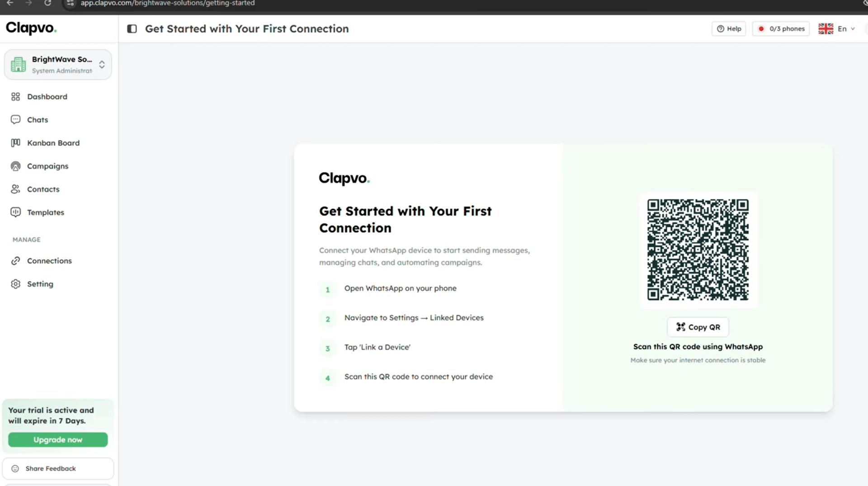Click the "Tap 'Link a Device'" step
This screenshot has width=868, height=486.
(x=377, y=347)
